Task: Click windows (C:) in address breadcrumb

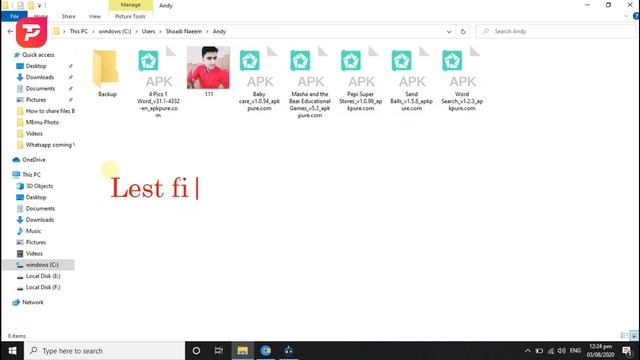Action: click(x=115, y=31)
